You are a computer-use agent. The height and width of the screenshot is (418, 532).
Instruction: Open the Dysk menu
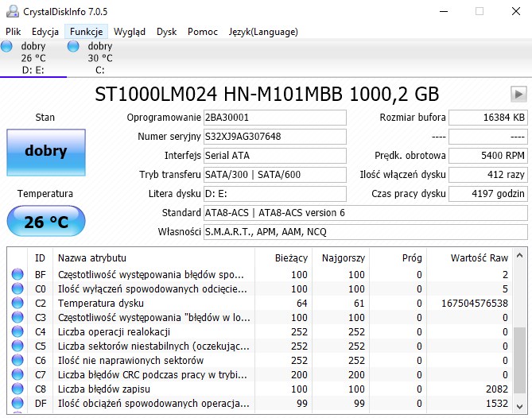pyautogui.click(x=166, y=32)
